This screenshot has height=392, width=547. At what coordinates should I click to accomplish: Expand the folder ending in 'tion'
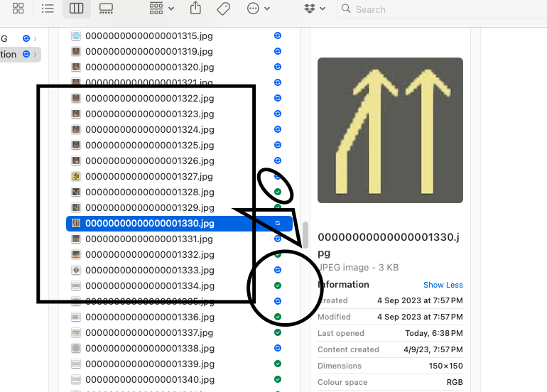pyautogui.click(x=35, y=55)
